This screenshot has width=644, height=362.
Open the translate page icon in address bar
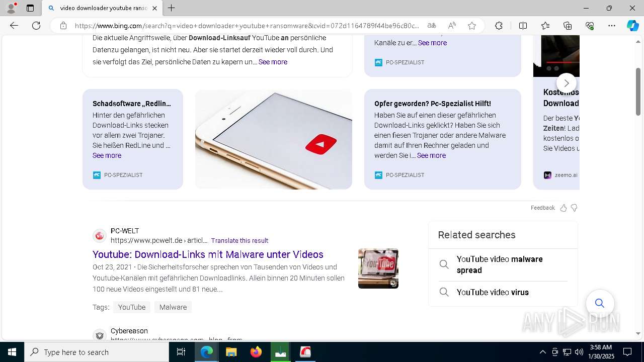432,26
